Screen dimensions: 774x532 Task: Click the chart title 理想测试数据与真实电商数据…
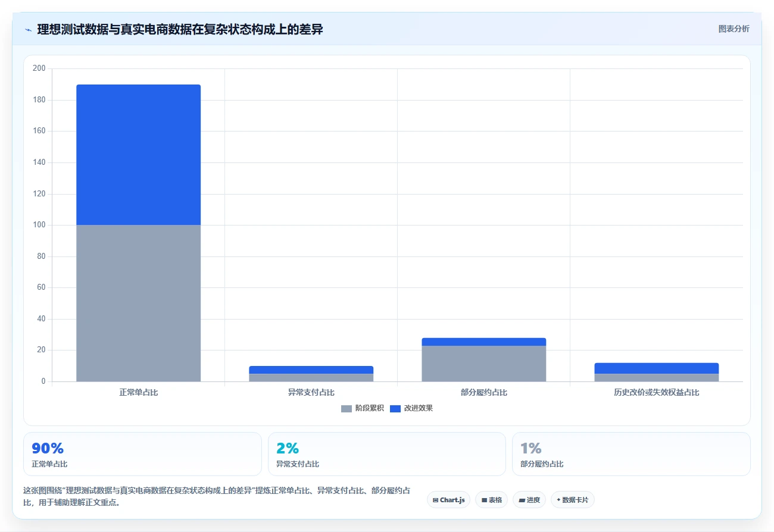coord(180,29)
